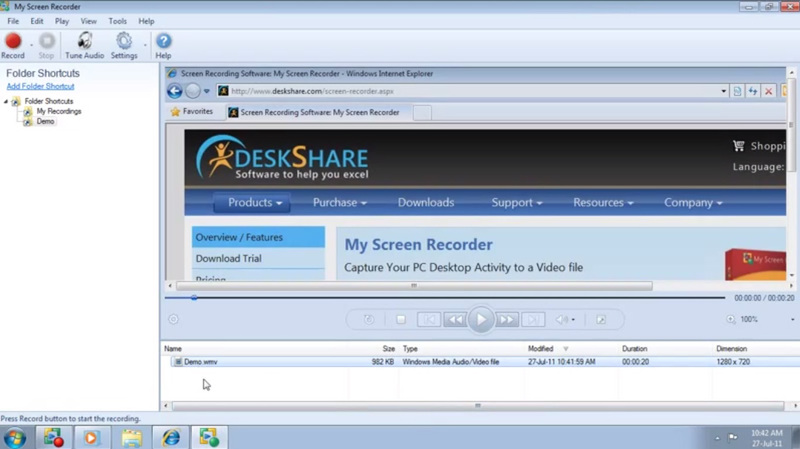Open the Settings gear in toolbar
Screen dimensions: 800x449
(x=124, y=45)
